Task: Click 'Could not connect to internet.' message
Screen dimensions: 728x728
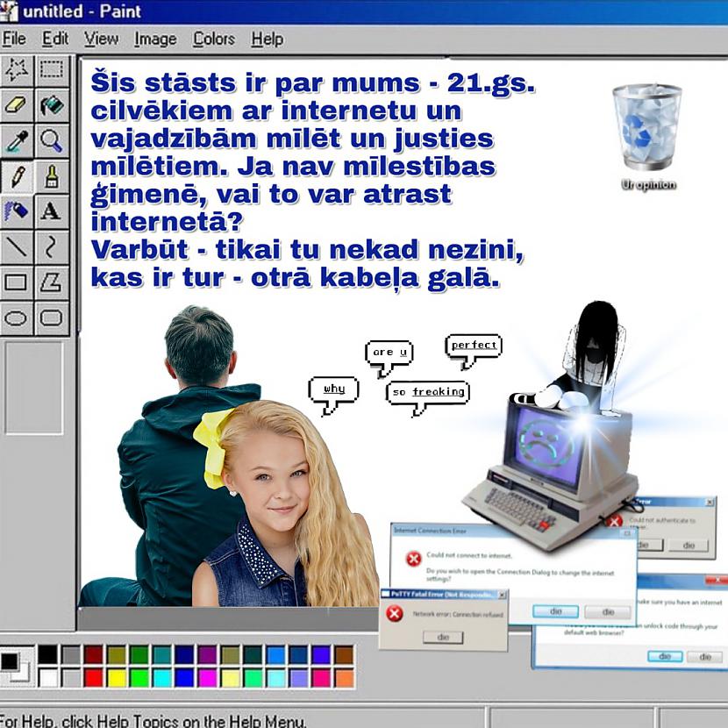Action: pos(469,555)
